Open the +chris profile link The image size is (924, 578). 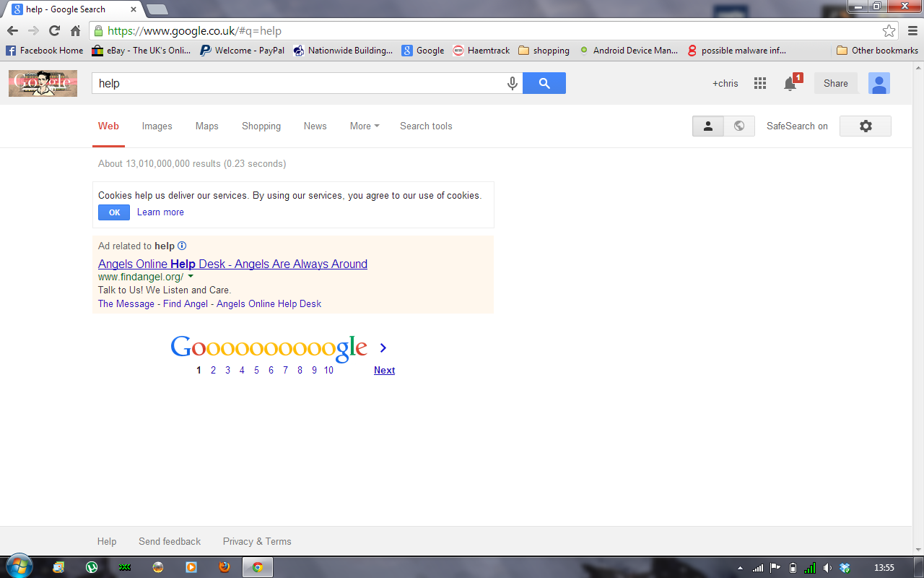coord(725,83)
